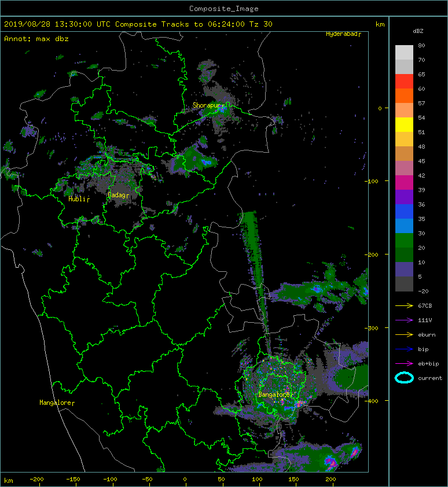Click the 50 tick on bottom axis
448x487 pixels.
(221, 479)
